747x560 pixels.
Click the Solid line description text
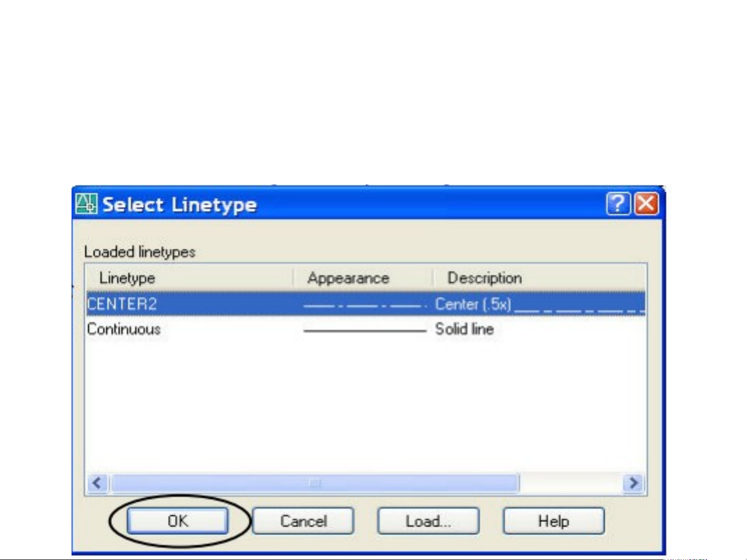click(x=464, y=329)
